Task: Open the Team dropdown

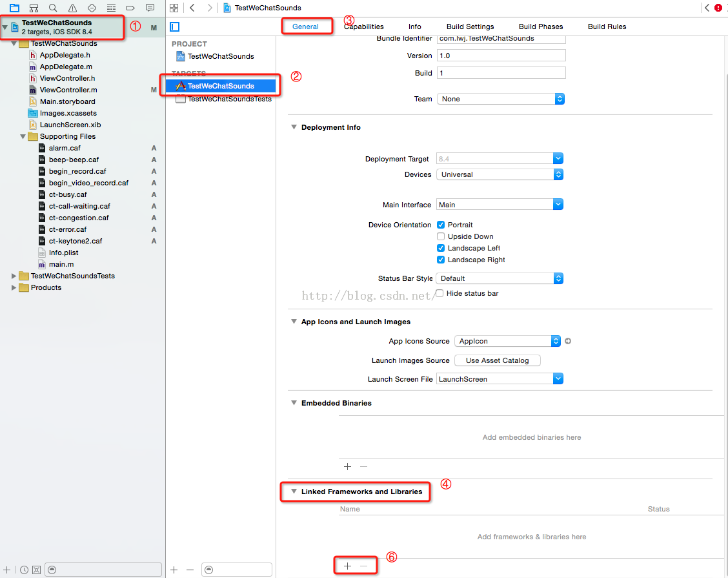Action: click(501, 99)
